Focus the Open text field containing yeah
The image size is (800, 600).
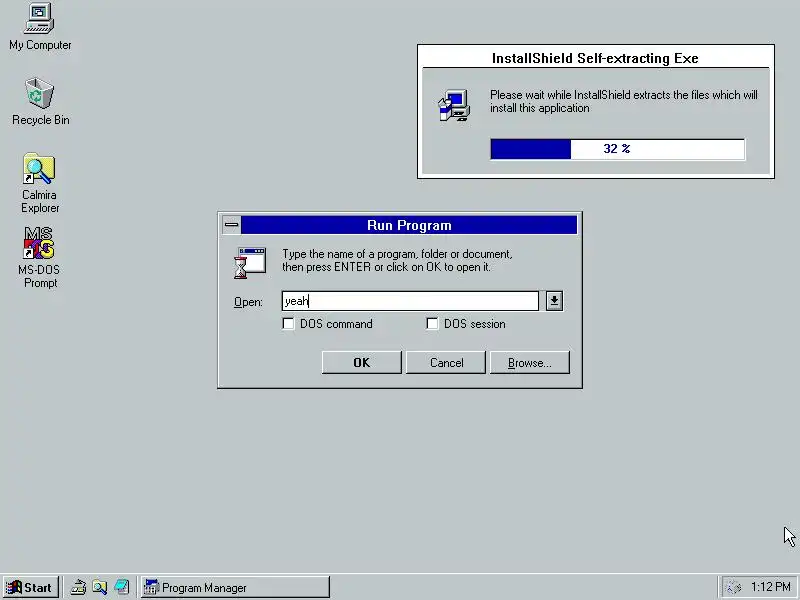click(410, 301)
